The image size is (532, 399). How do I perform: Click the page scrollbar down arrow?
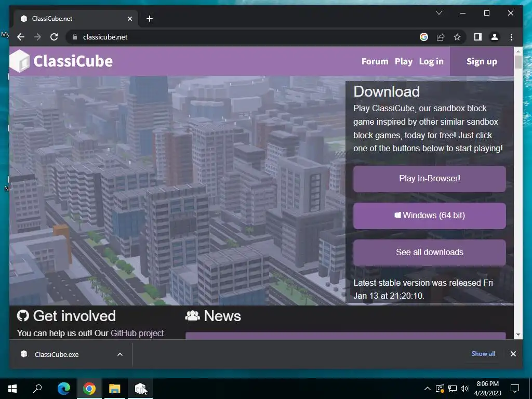pyautogui.click(x=518, y=335)
